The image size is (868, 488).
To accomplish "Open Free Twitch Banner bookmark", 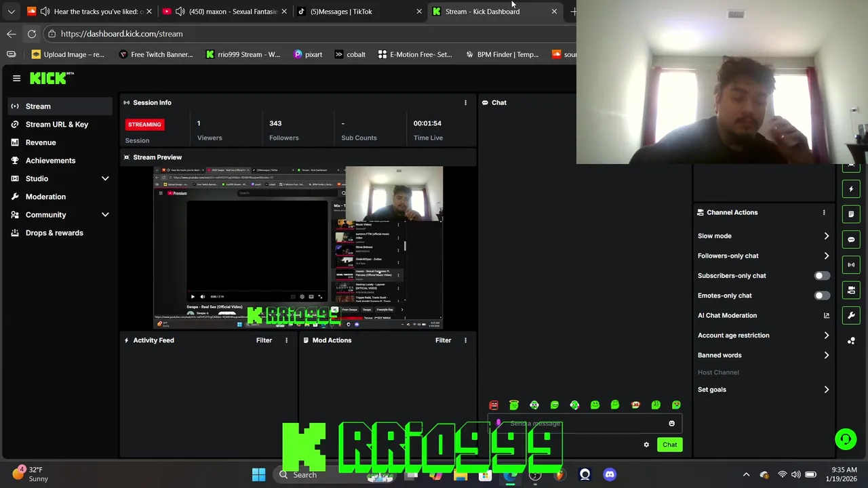I will click(155, 54).
